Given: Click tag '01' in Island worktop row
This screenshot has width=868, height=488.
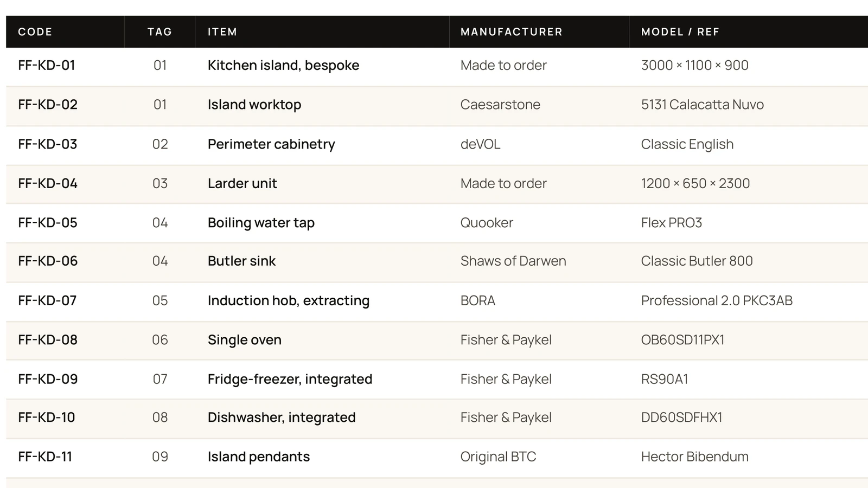Looking at the screenshot, I should 160,105.
